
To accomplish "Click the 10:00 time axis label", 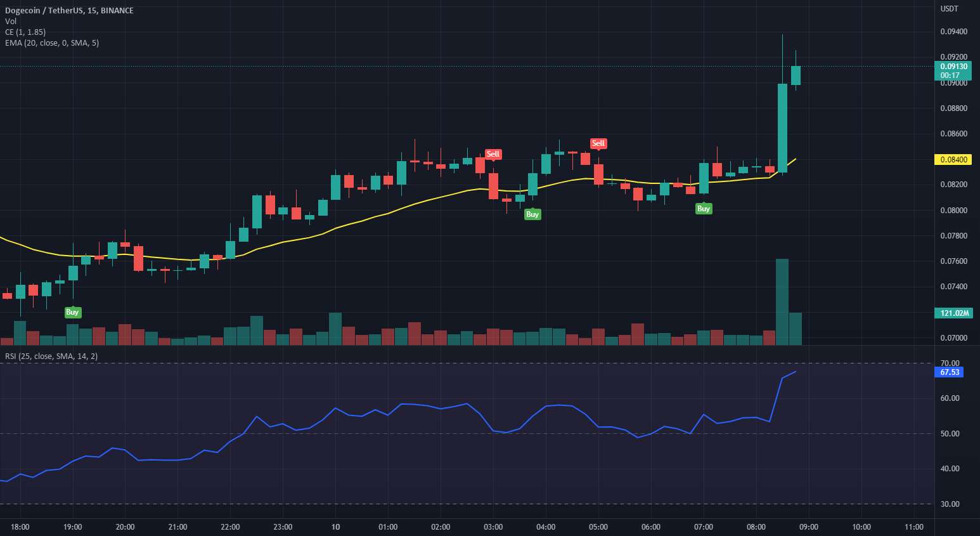I will [861, 527].
